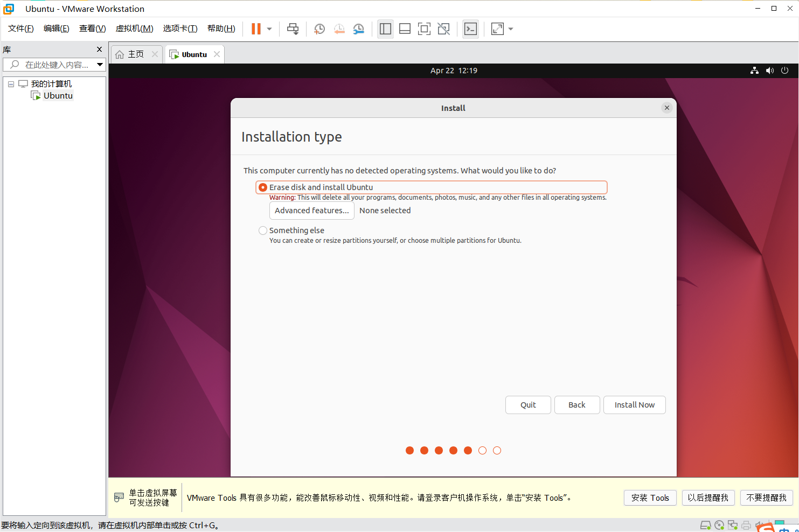Go Back to the previous step
Screen dimensions: 799x532
(x=577, y=405)
